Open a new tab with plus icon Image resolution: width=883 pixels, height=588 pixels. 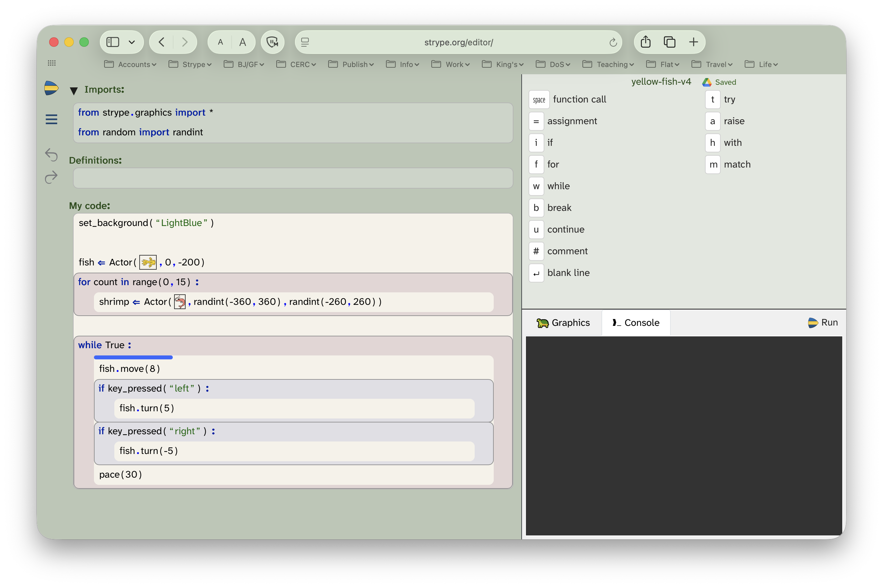point(693,42)
